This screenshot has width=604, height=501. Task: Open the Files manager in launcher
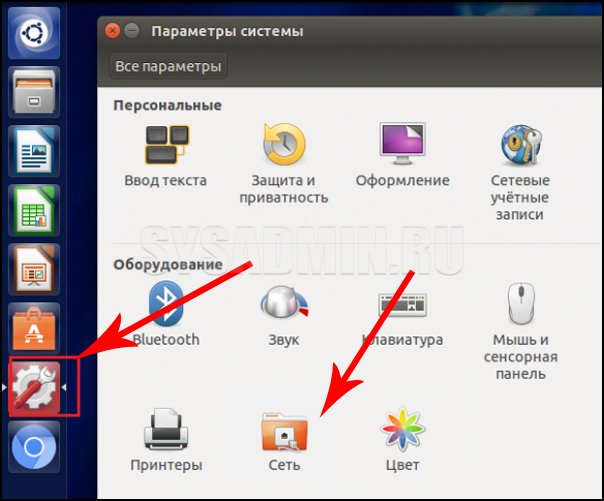point(34,92)
